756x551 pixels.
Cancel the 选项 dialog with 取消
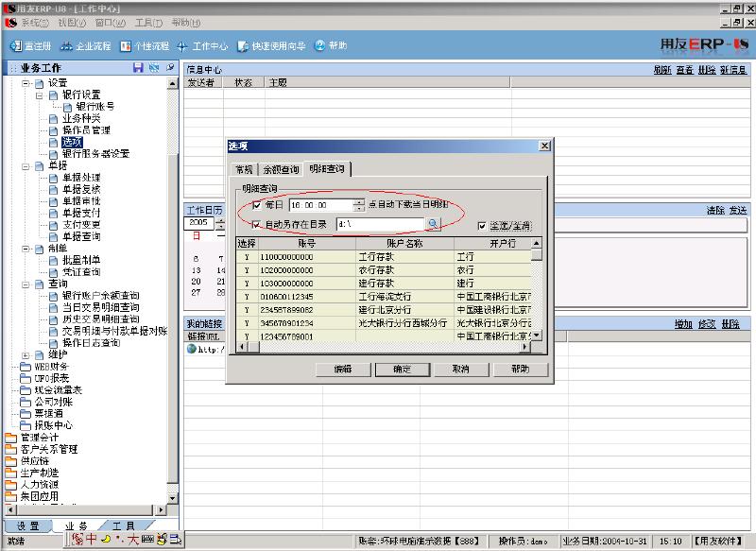(461, 370)
